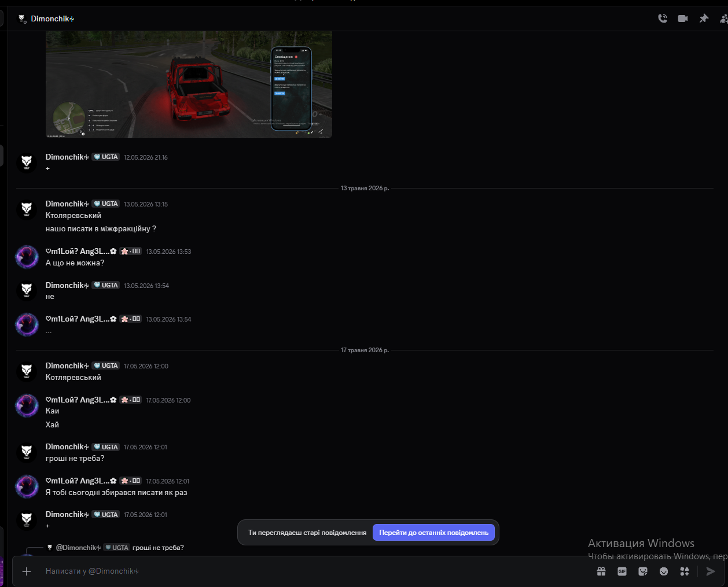This screenshot has width=728, height=587.
Task: Click Dimonchik's avatar on the last 12:01 '+' message
Action: [x=27, y=520]
